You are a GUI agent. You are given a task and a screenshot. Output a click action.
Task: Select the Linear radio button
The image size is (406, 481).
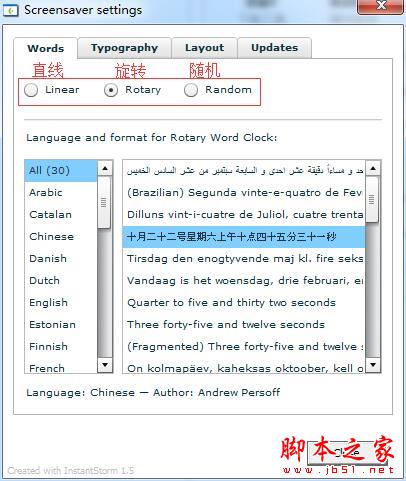[x=31, y=90]
